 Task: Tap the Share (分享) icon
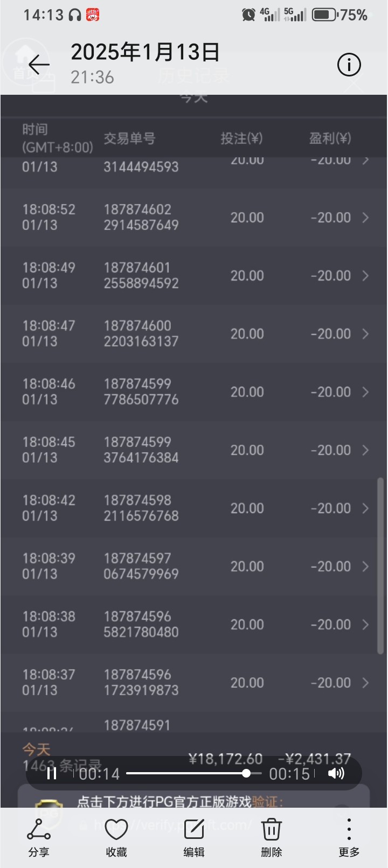pos(39,837)
